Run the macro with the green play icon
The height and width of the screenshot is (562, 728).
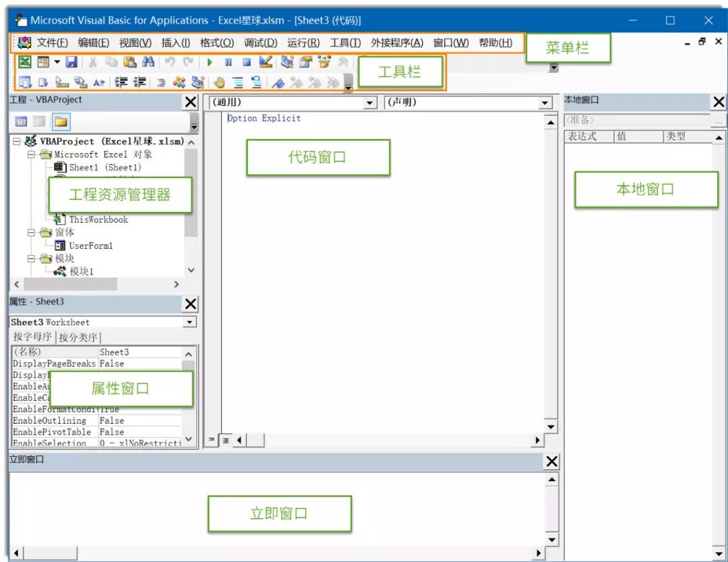[x=210, y=62]
